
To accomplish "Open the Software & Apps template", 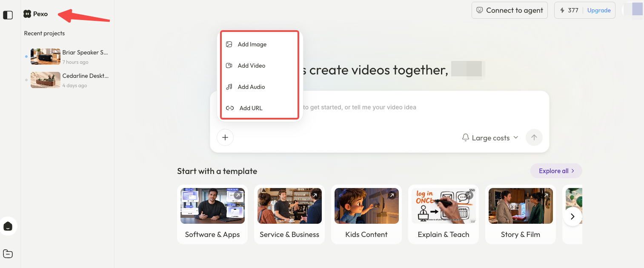I will tap(212, 214).
